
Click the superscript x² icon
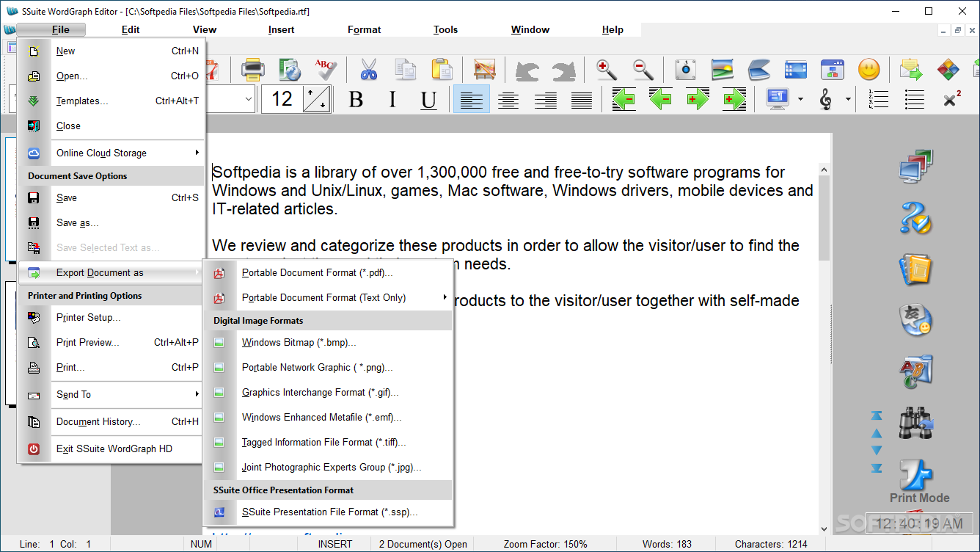pos(951,98)
